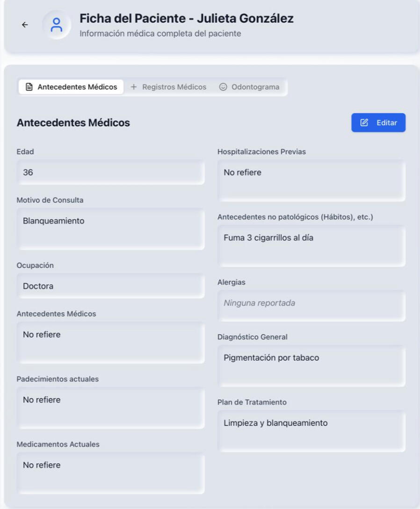Click the Diagnóstico General text box
The image size is (420, 509).
pyautogui.click(x=311, y=366)
